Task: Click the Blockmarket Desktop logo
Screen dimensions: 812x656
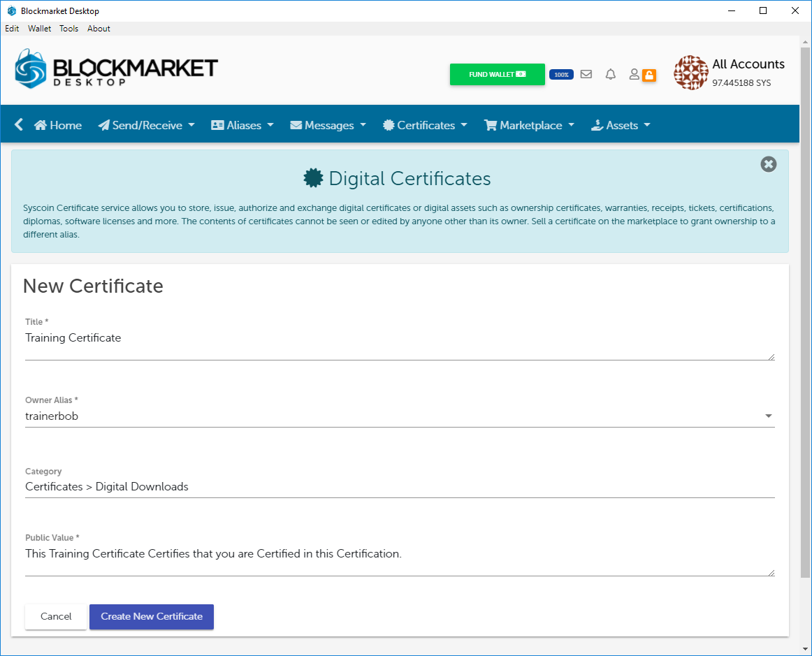Action: pos(117,69)
